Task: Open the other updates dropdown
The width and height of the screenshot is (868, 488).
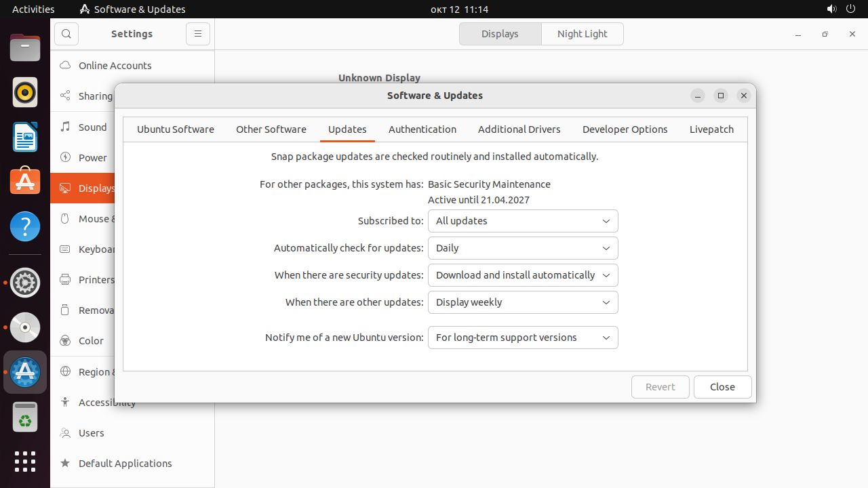Action: pyautogui.click(x=523, y=302)
